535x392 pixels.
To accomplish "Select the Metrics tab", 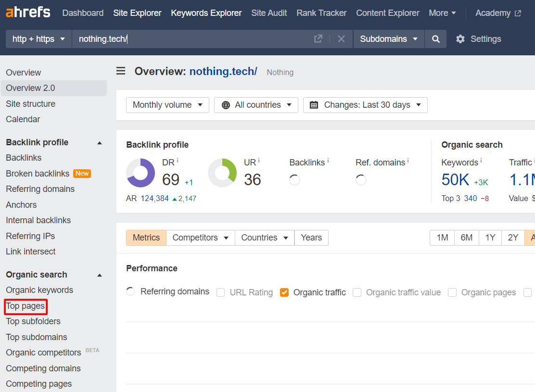I will pyautogui.click(x=146, y=238).
